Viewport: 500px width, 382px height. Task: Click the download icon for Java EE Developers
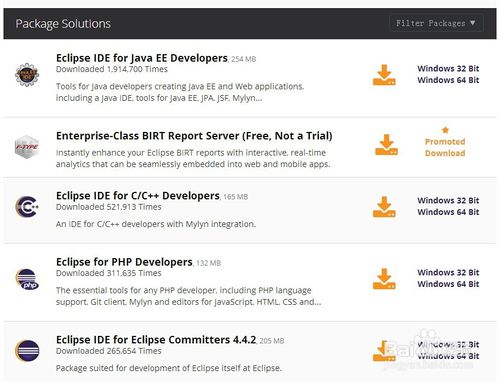click(x=384, y=75)
